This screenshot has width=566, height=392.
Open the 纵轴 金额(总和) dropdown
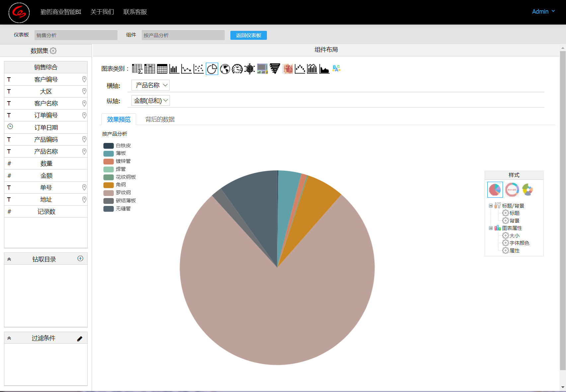pyautogui.click(x=151, y=101)
